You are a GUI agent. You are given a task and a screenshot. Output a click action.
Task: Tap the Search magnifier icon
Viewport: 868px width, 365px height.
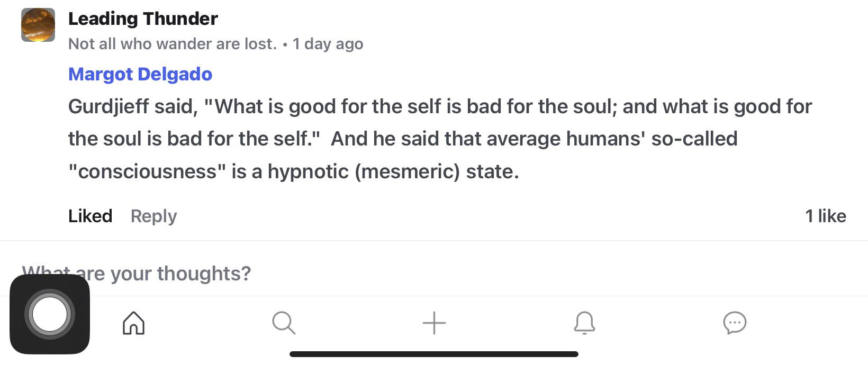pos(284,323)
